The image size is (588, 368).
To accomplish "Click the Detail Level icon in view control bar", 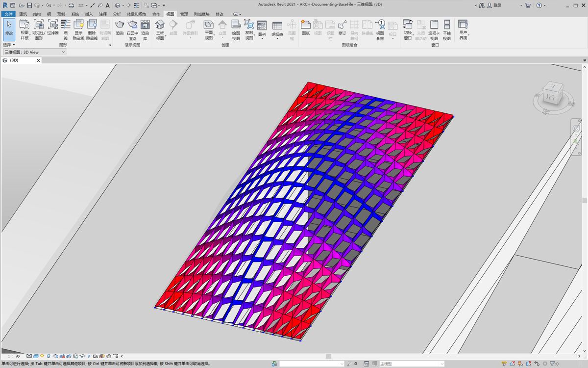I will click(x=29, y=356).
